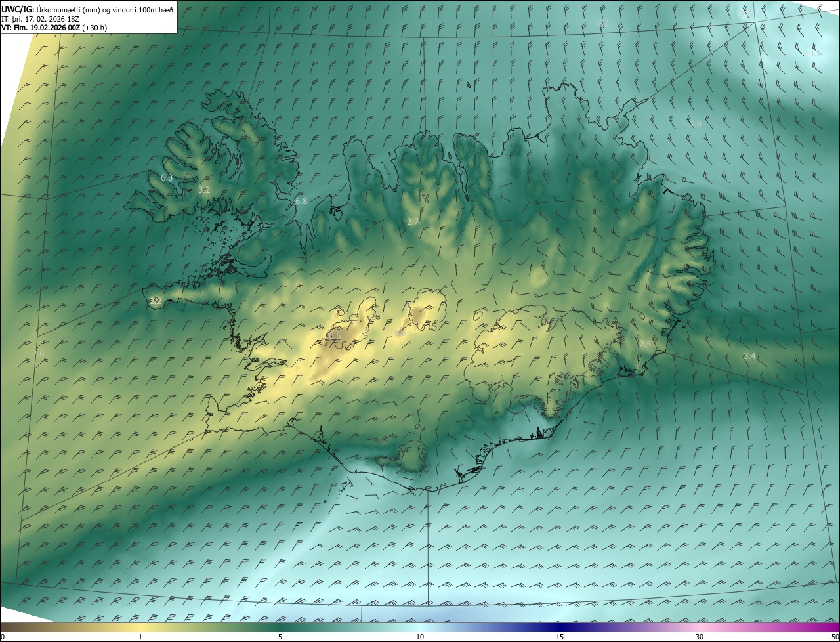Image resolution: width=840 pixels, height=642 pixels.
Task: Click the 2.5 value label in southeast
Action: (645, 344)
